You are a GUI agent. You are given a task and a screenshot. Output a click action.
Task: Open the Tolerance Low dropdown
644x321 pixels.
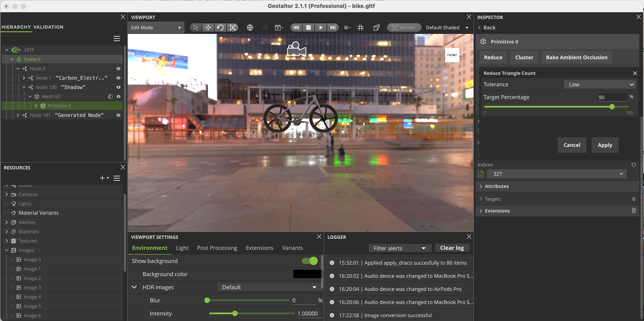click(x=600, y=84)
